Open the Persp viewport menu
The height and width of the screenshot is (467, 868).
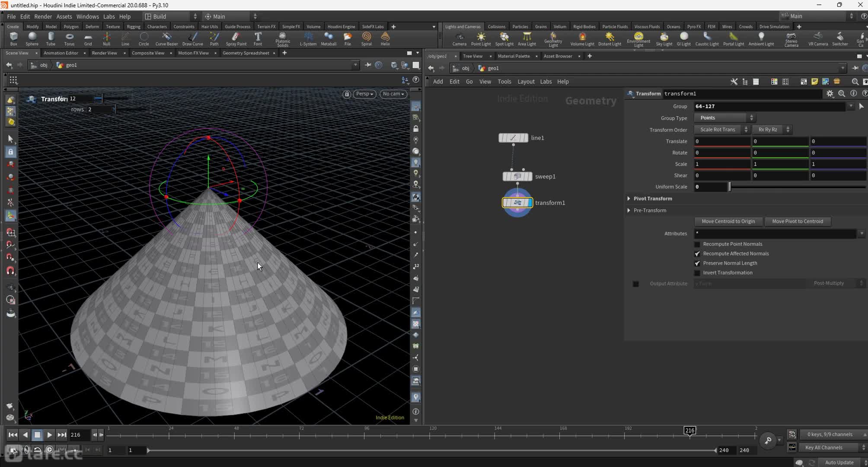point(364,94)
